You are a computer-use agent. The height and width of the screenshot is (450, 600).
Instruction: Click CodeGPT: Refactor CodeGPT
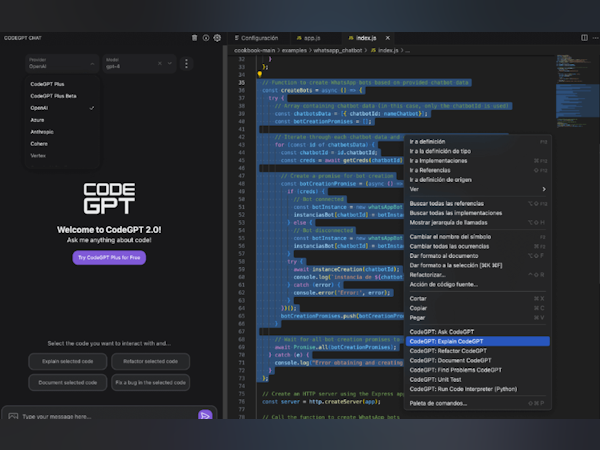coord(478,351)
